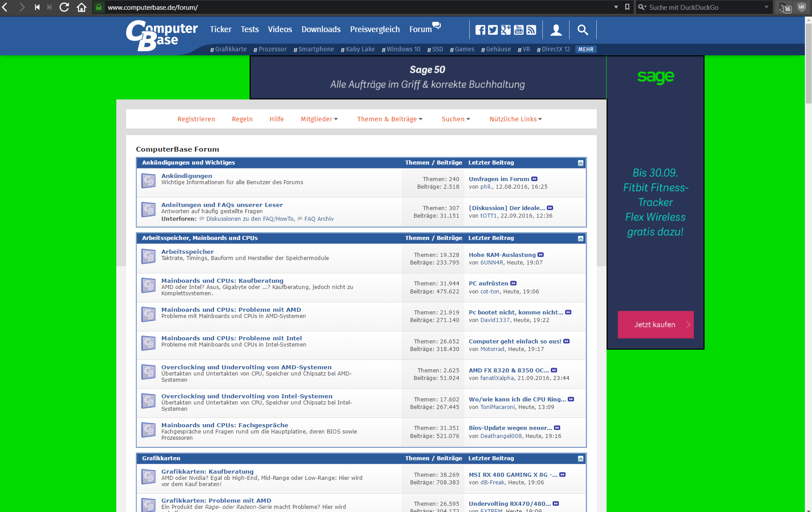Open ComputerBase YouTube icon

coord(519,30)
